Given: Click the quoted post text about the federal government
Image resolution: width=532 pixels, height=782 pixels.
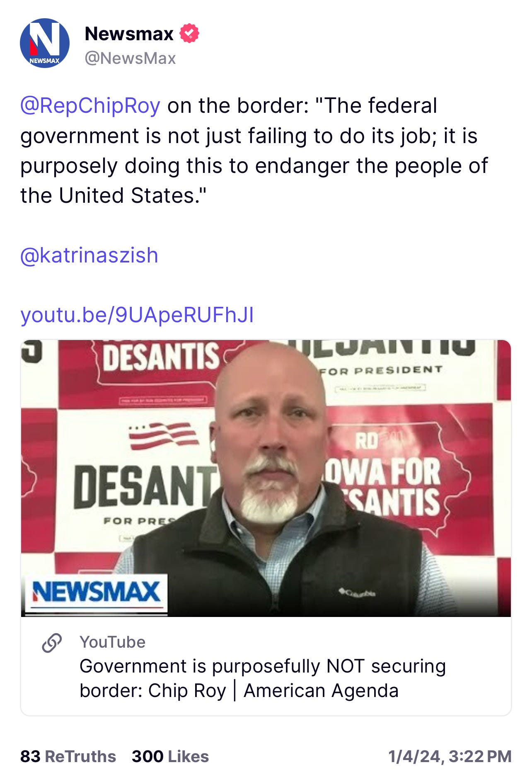Looking at the screenshot, I should click(254, 151).
